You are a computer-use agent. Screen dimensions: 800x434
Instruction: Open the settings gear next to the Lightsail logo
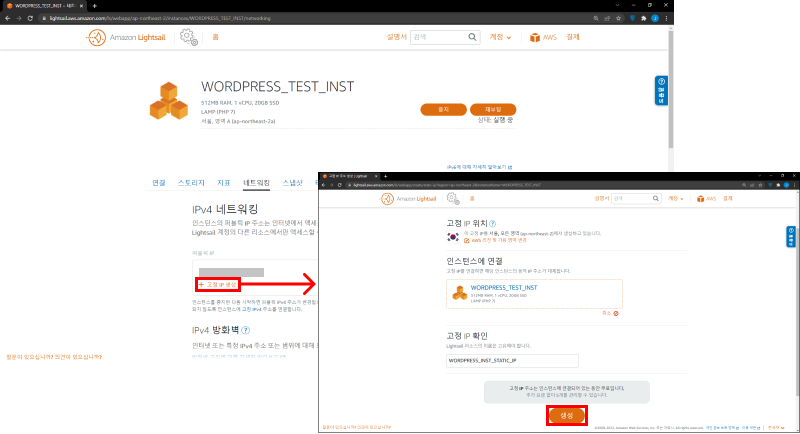coord(188,37)
